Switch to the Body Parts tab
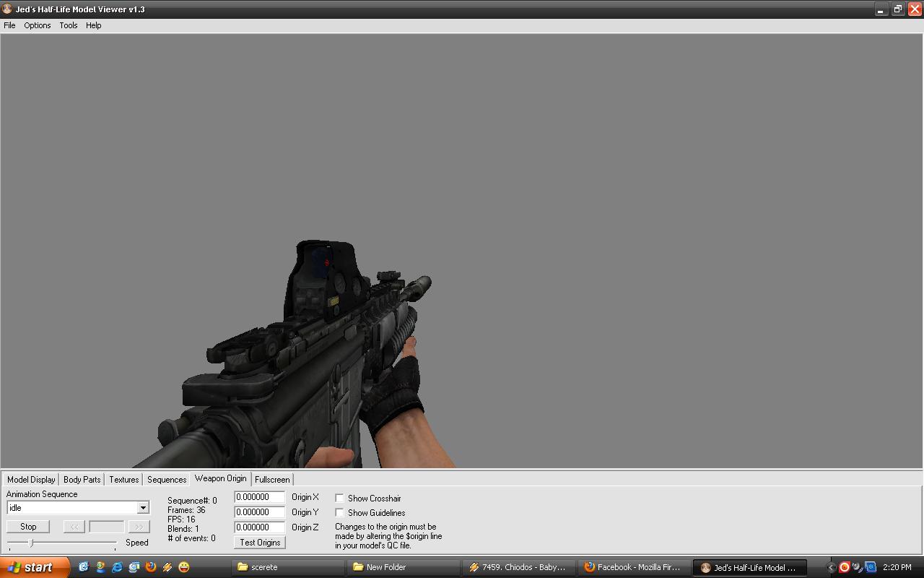The height and width of the screenshot is (578, 924). (x=82, y=480)
